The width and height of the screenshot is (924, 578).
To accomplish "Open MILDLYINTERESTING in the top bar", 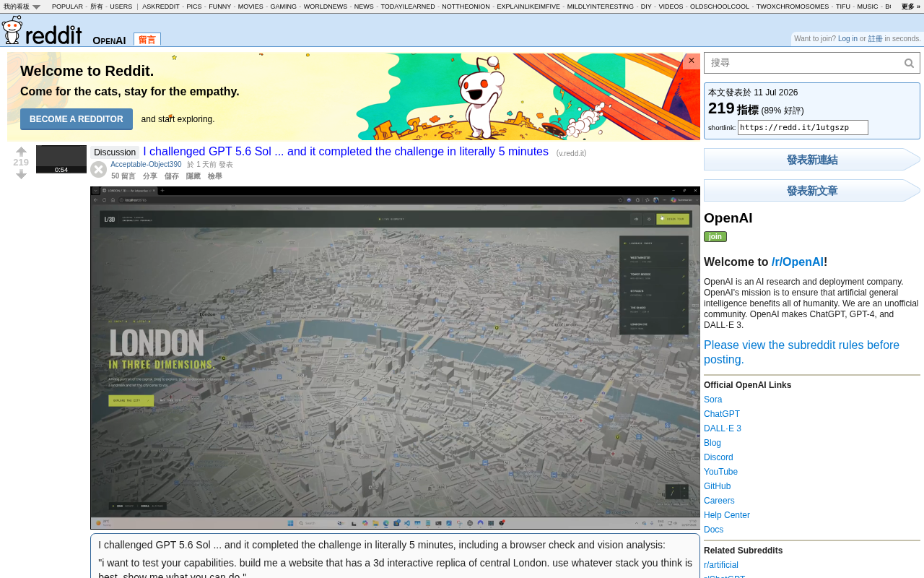I will click(x=601, y=7).
